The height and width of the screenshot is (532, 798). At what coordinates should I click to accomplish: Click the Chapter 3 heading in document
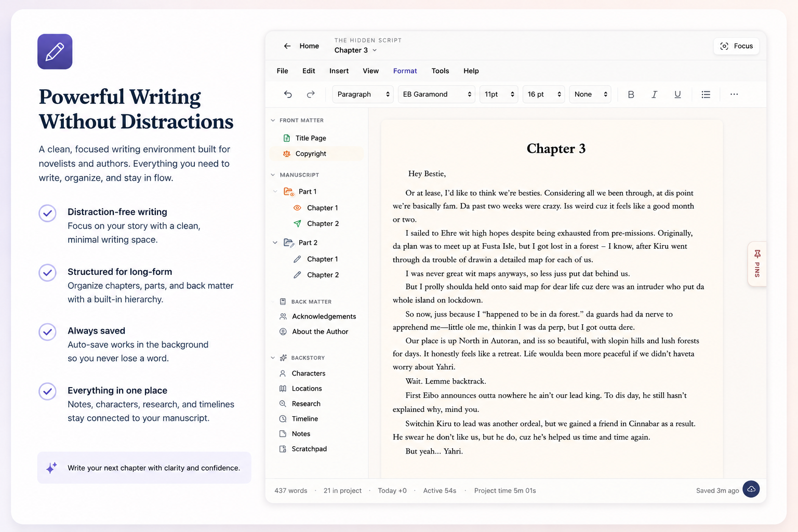[x=556, y=149]
